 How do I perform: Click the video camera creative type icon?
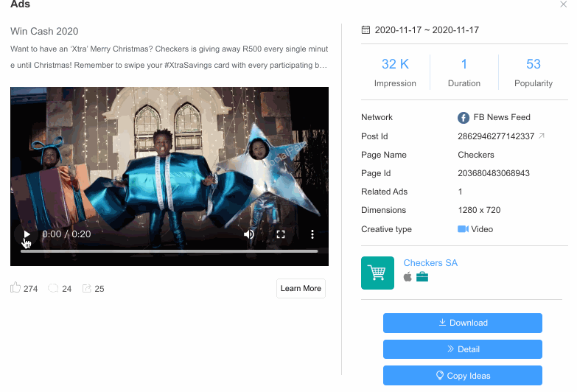click(463, 229)
